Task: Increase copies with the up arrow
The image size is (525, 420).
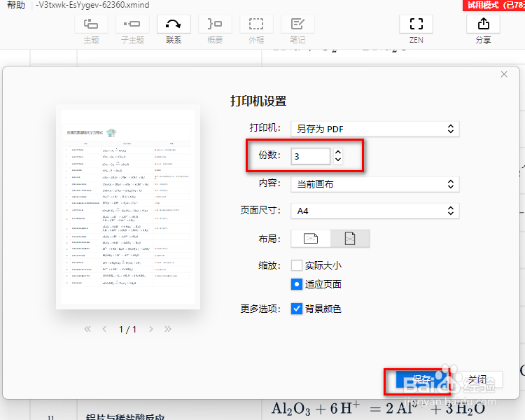Action: (x=338, y=153)
